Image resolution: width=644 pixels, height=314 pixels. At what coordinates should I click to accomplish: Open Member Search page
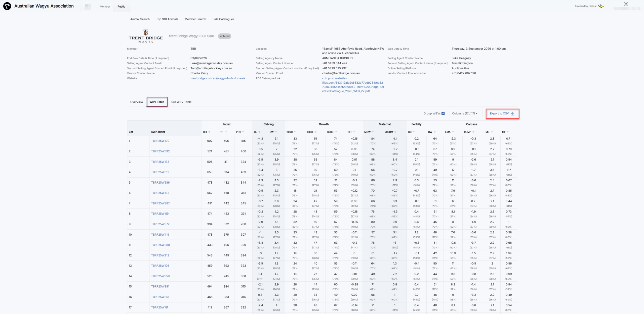pos(195,19)
